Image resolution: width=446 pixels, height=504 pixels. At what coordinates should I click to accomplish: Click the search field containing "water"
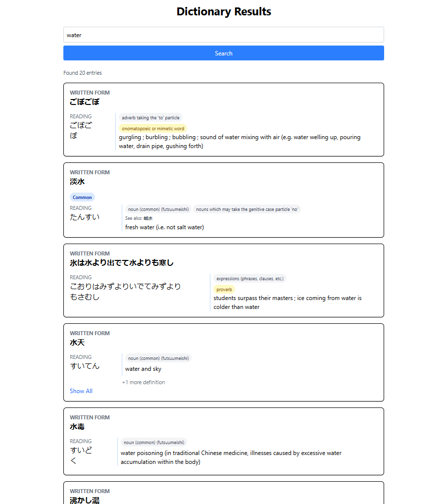click(223, 35)
